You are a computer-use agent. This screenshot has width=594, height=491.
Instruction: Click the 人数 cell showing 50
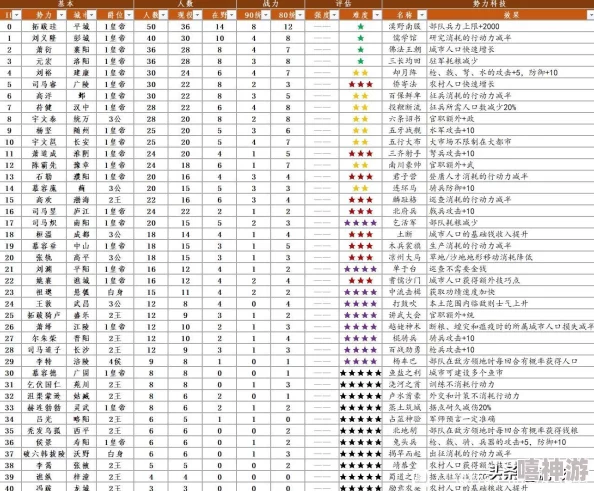(x=151, y=27)
